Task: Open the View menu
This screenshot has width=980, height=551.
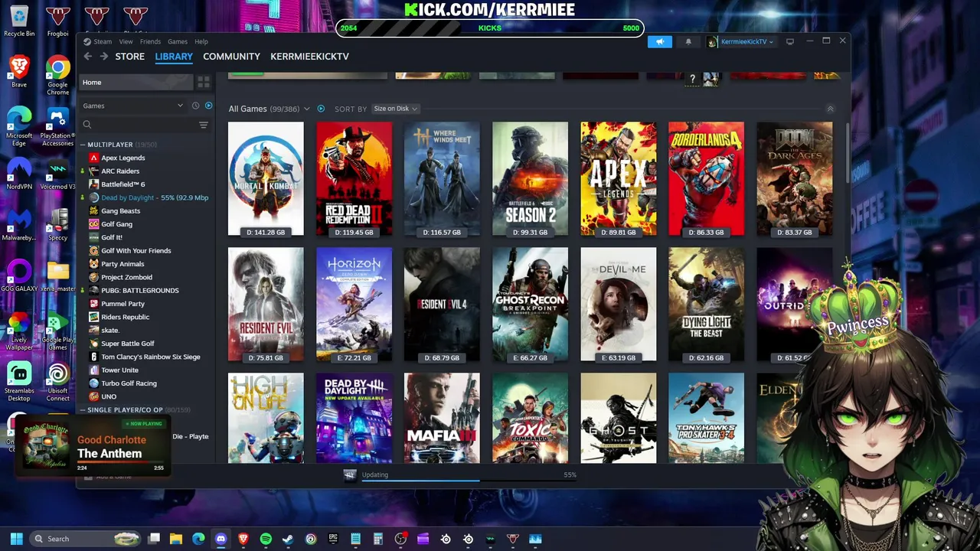Action: tap(126, 42)
